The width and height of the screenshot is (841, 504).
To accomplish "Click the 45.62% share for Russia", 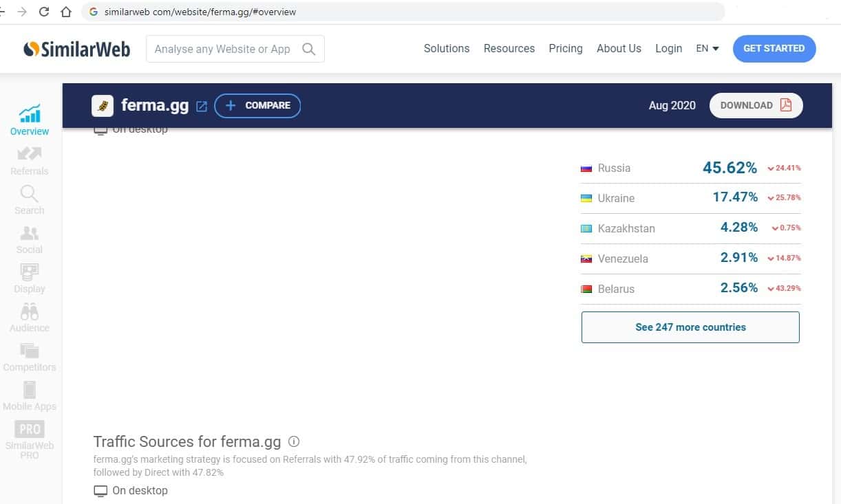I will coord(730,168).
